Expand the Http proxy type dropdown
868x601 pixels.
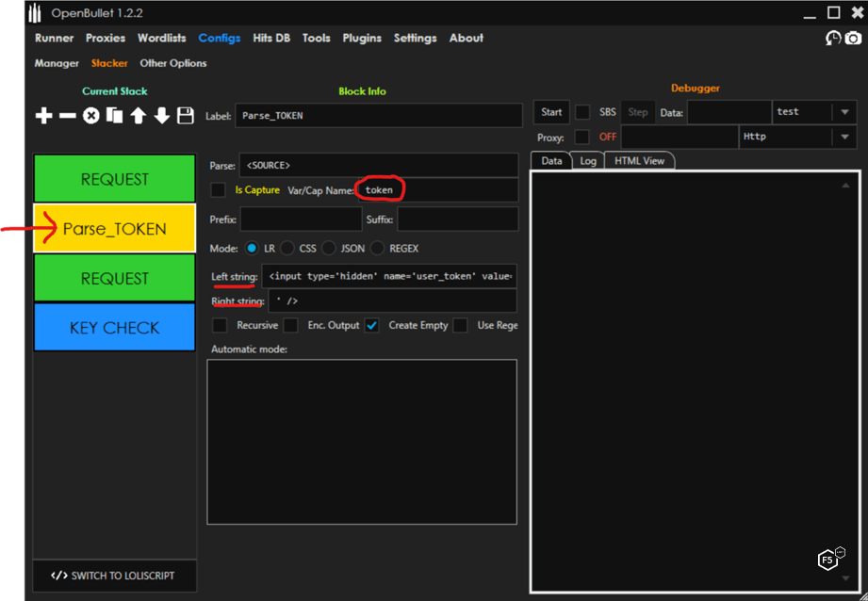tap(843, 138)
